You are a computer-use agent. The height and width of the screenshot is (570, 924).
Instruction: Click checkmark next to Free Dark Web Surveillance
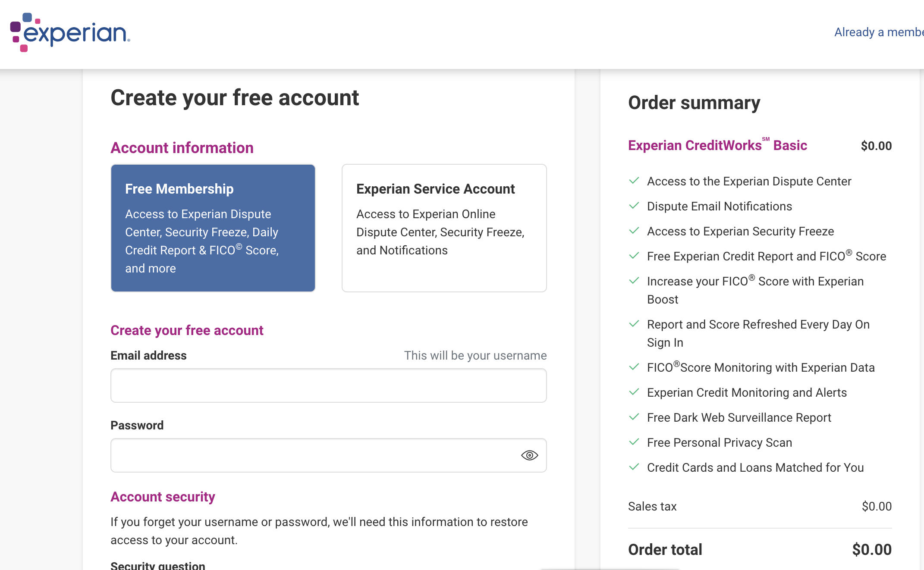pyautogui.click(x=634, y=417)
